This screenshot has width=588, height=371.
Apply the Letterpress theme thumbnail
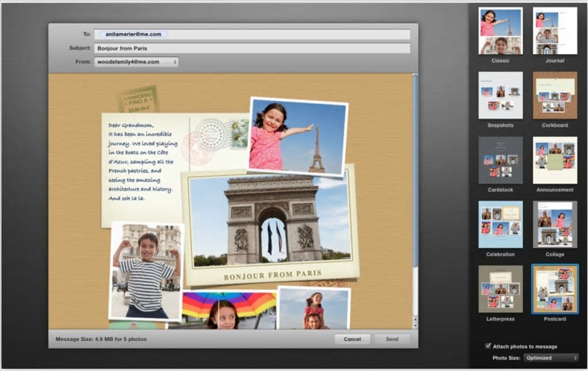point(500,289)
